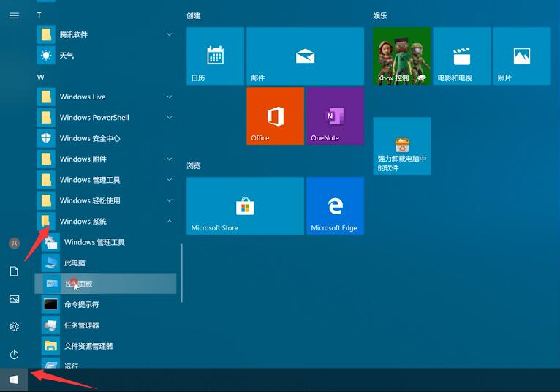
Task: Open the 日历 calendar tile
Action: [216, 56]
